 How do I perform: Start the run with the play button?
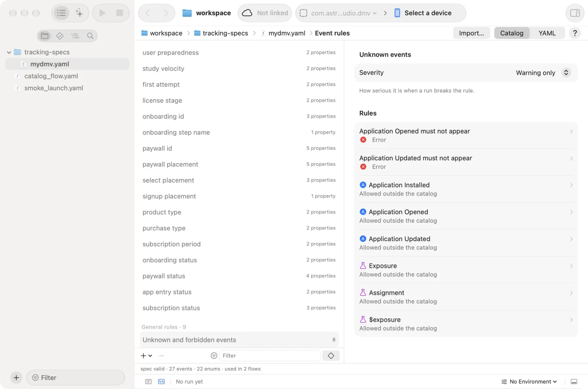tap(103, 13)
